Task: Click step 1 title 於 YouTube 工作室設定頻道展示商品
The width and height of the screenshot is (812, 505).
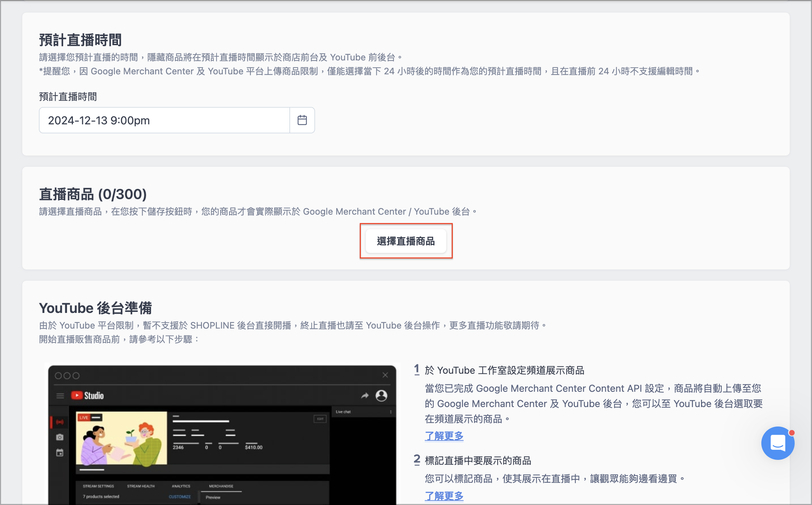Action: click(505, 370)
